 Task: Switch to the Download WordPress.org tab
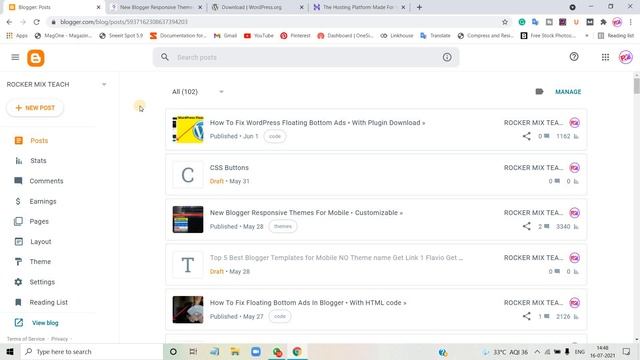258,7
